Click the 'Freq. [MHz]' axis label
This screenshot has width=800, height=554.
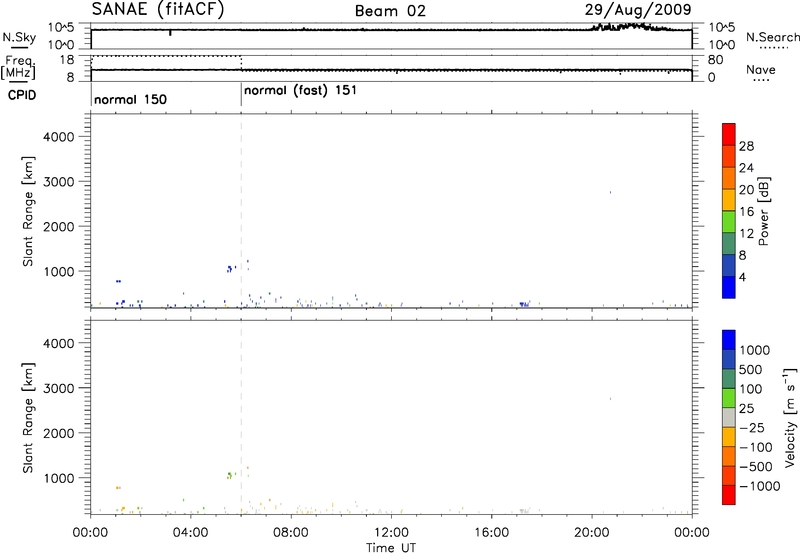pyautogui.click(x=19, y=67)
